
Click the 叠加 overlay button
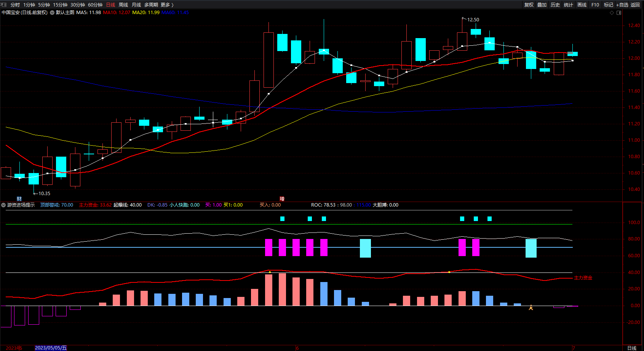542,5
